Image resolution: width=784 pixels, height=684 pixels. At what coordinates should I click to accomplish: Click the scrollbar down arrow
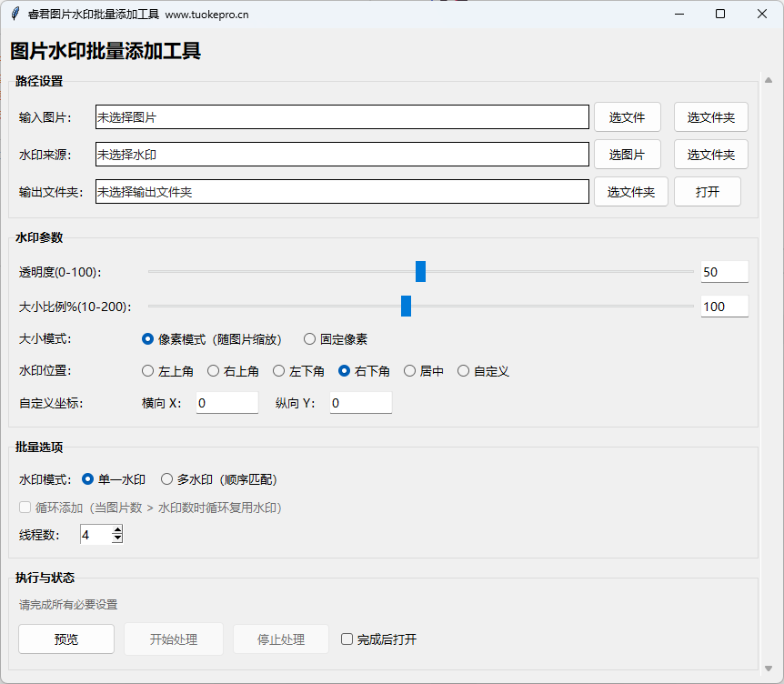(x=769, y=668)
